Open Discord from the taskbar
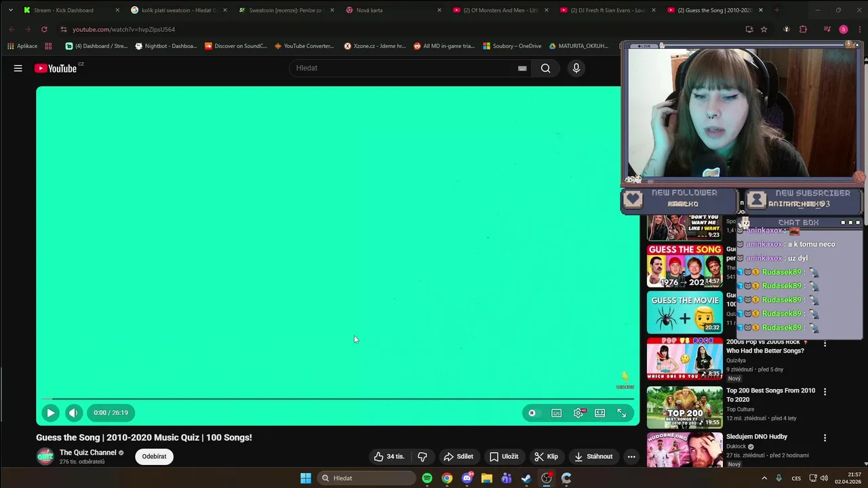The width and height of the screenshot is (868, 488). pyautogui.click(x=467, y=479)
